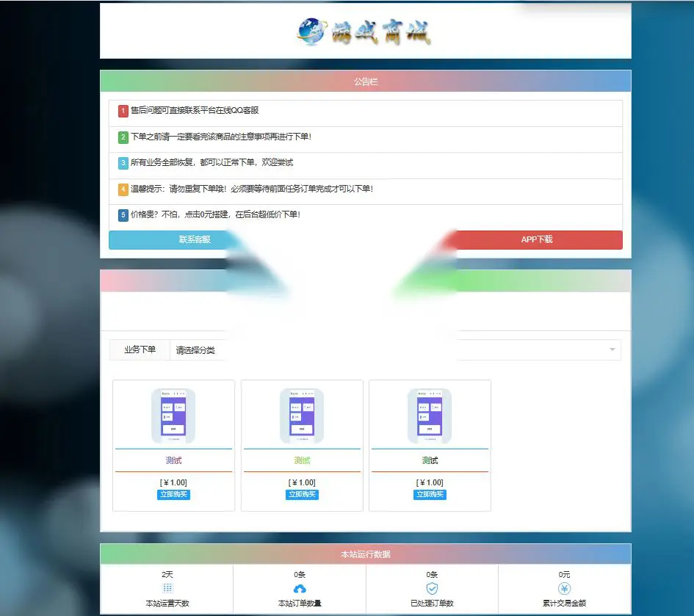Screen dimensions: 694x616
Task: Open the 请选择分类 category dropdown
Action: click(395, 350)
